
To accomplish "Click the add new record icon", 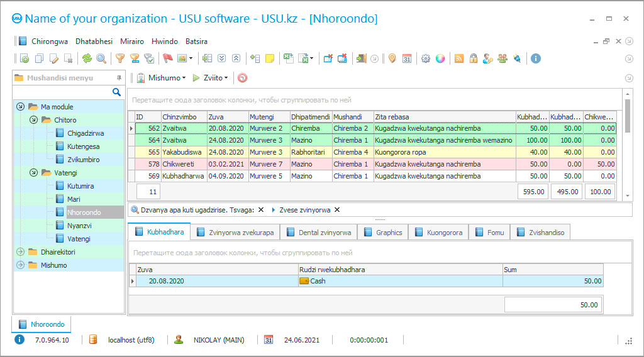I will pos(24,58).
